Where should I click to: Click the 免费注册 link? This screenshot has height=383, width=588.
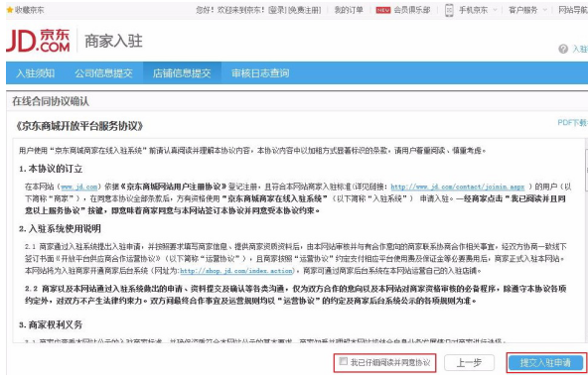pyautogui.click(x=304, y=10)
